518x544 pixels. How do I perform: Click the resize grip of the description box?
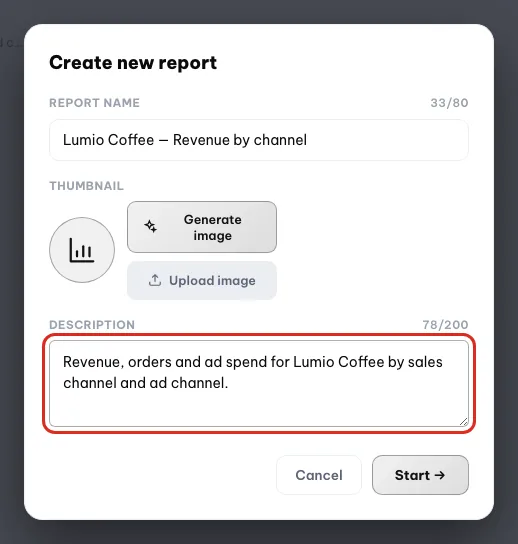click(464, 422)
